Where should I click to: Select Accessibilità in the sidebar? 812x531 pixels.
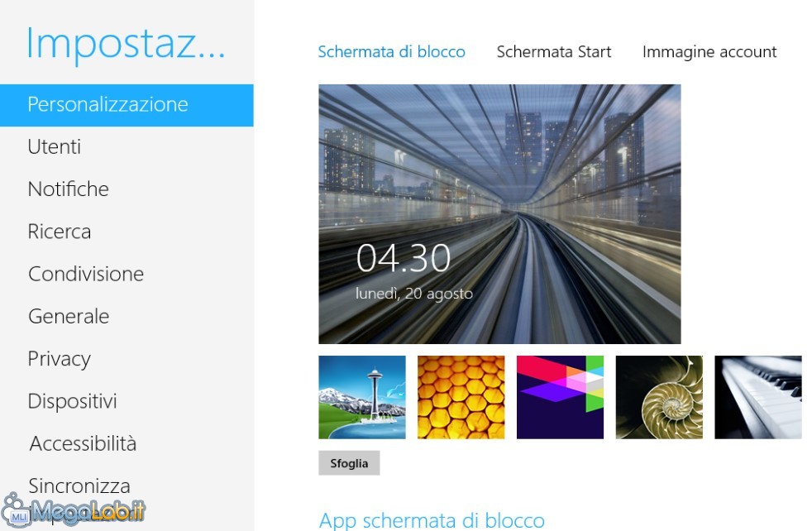[83, 444]
